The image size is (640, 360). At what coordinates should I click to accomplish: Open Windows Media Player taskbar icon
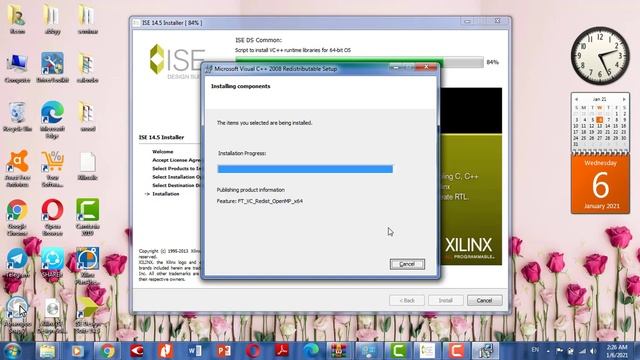77,351
